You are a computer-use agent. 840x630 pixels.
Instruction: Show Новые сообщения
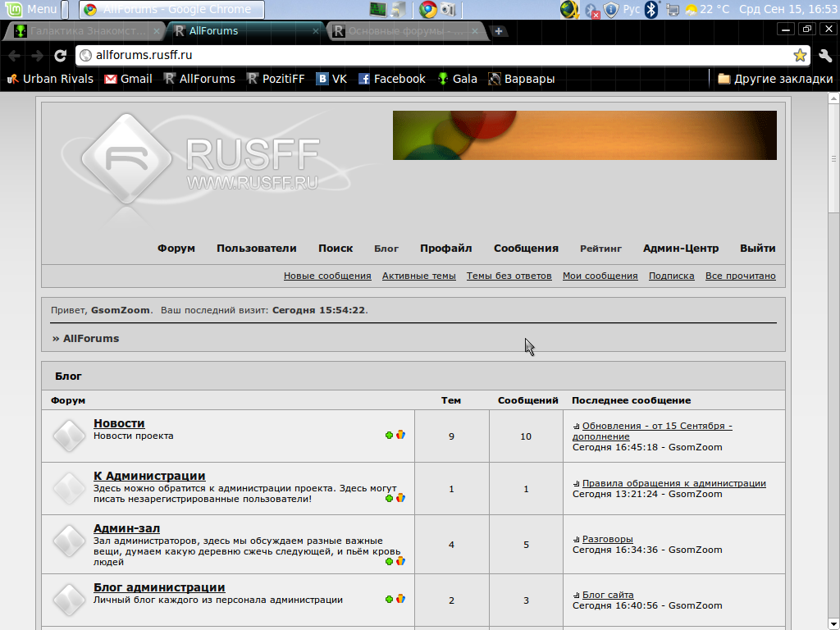pos(327,276)
